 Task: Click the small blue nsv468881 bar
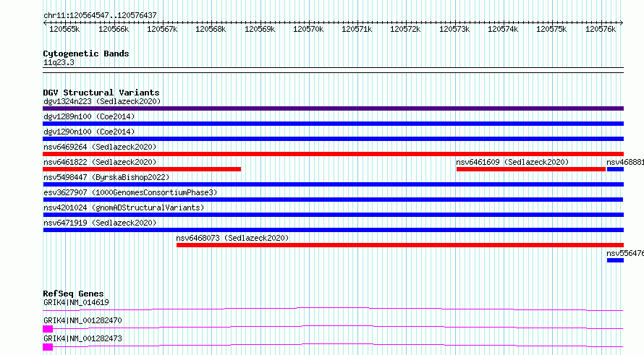pyautogui.click(x=615, y=169)
